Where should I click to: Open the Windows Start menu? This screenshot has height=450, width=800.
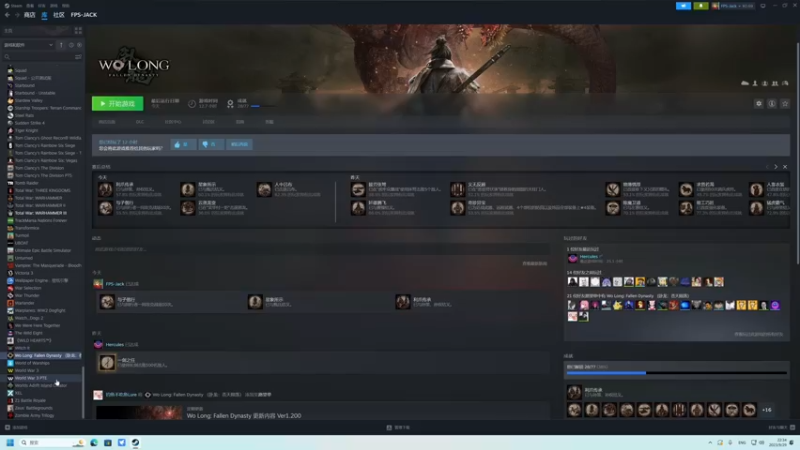10,442
